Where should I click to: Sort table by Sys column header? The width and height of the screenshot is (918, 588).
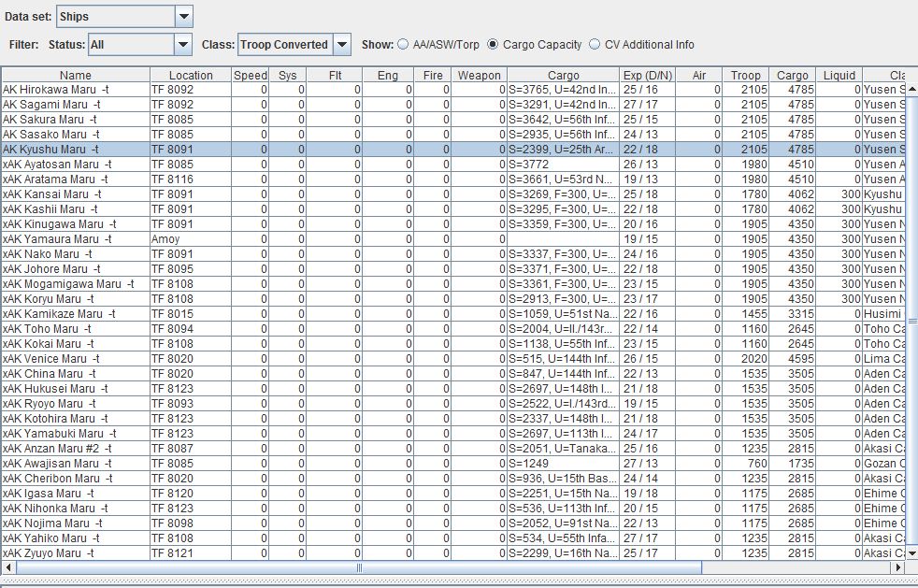[x=288, y=75]
